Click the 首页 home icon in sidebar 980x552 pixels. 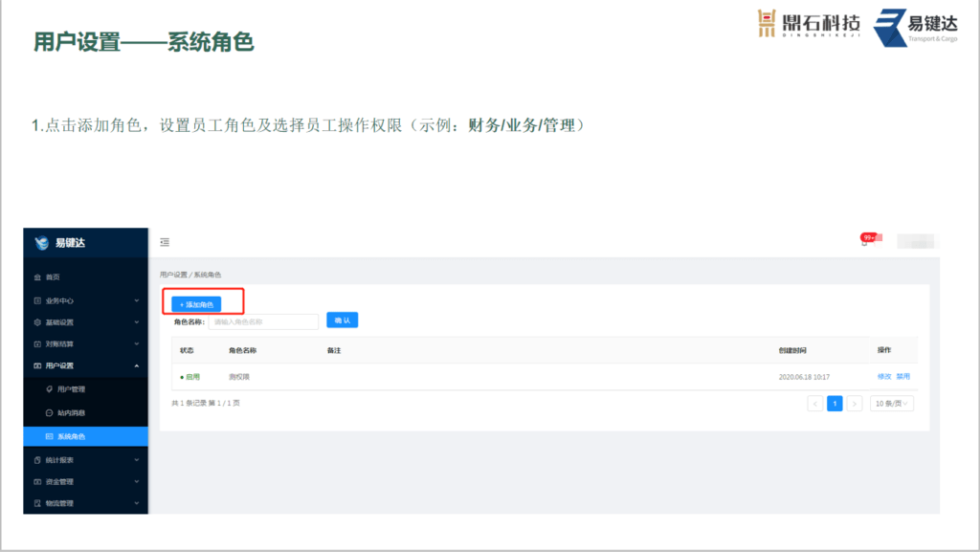click(x=37, y=277)
